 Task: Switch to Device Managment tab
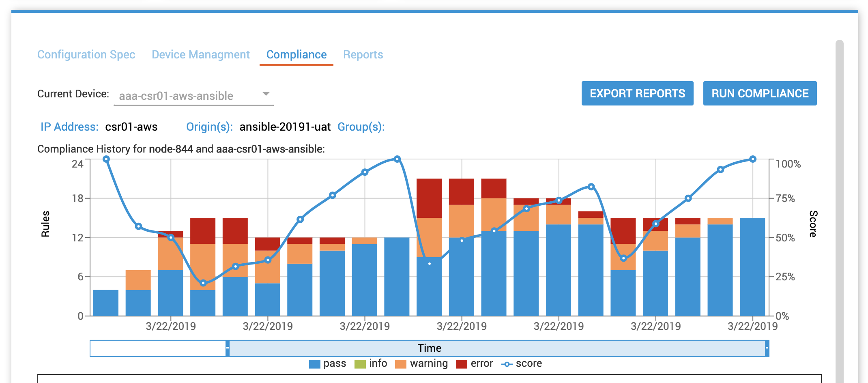pos(200,55)
